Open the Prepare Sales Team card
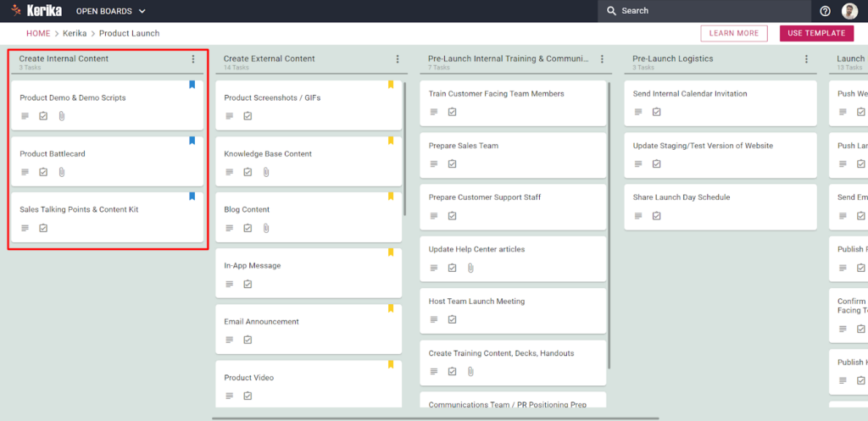 (x=513, y=156)
